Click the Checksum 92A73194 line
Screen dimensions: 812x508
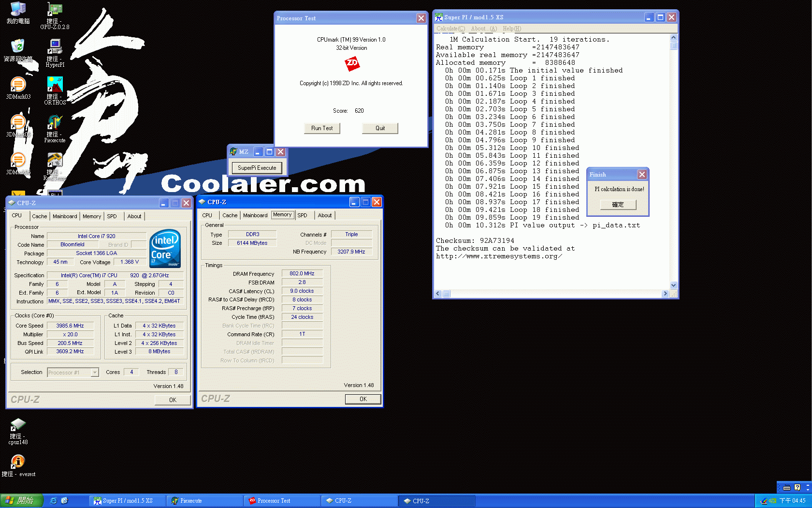475,240
